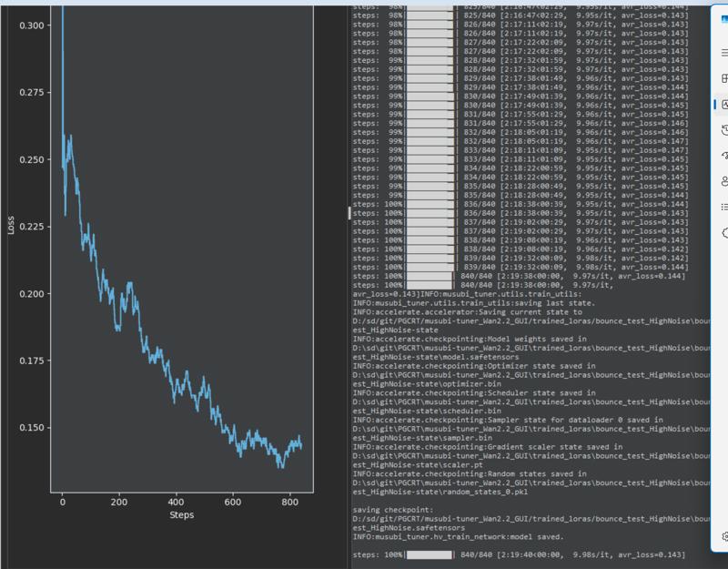Open the Processes page in Task Manager sidebar
Screen dimensions: 728x569
[724, 78]
